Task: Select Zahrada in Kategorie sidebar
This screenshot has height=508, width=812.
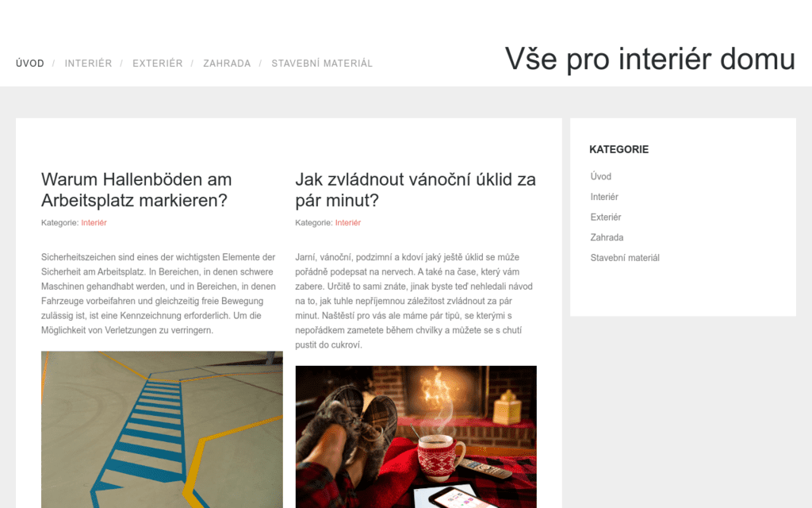Action: tap(607, 237)
